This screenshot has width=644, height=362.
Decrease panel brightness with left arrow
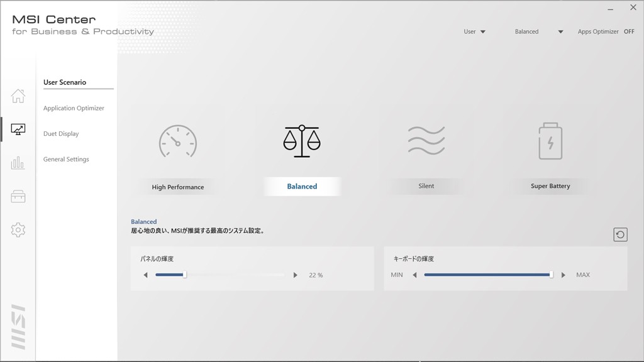145,275
